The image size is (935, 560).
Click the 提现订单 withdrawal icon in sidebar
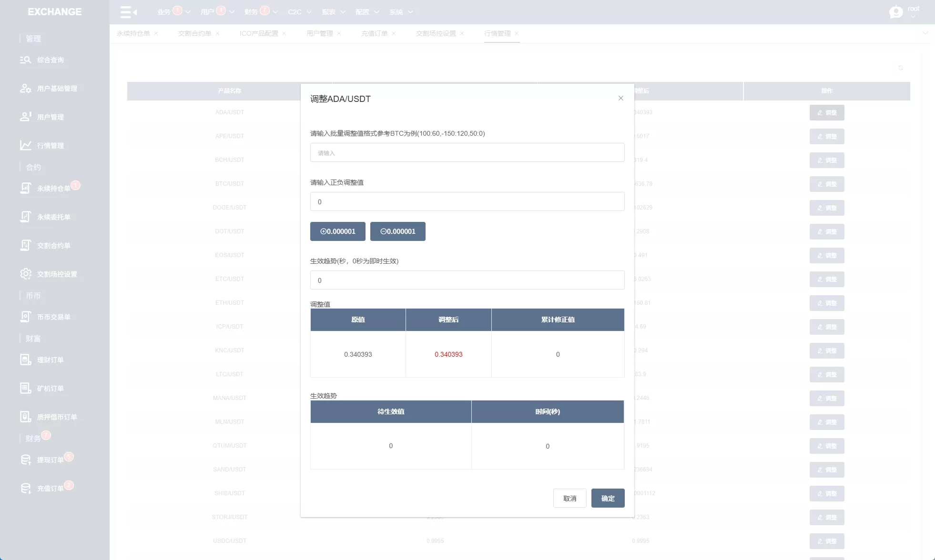tap(25, 460)
